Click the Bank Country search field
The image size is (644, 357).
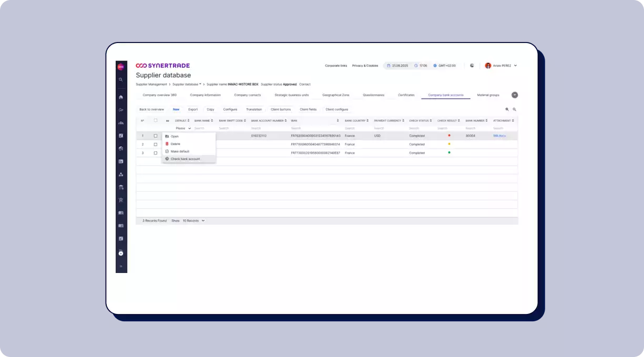356,128
